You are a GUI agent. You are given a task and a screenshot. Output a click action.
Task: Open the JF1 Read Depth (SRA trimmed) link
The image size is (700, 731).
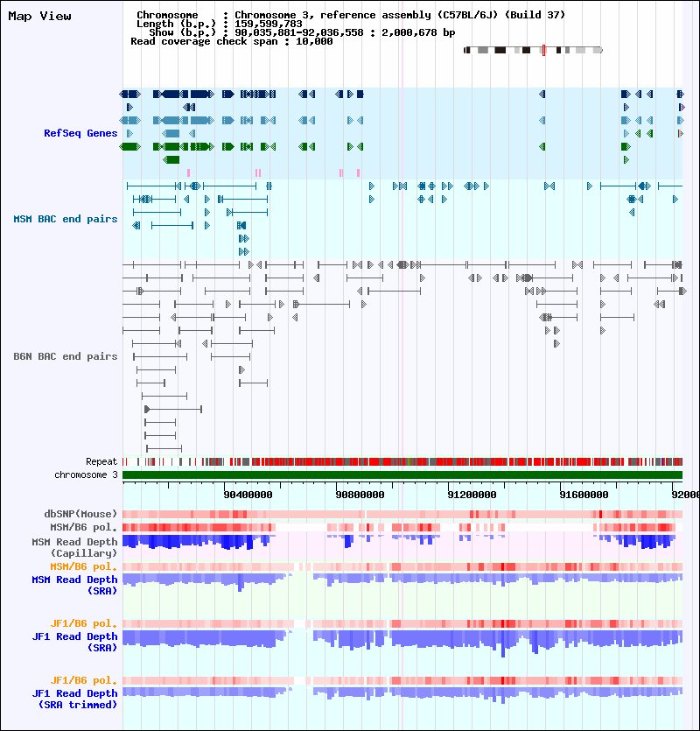pos(74,699)
